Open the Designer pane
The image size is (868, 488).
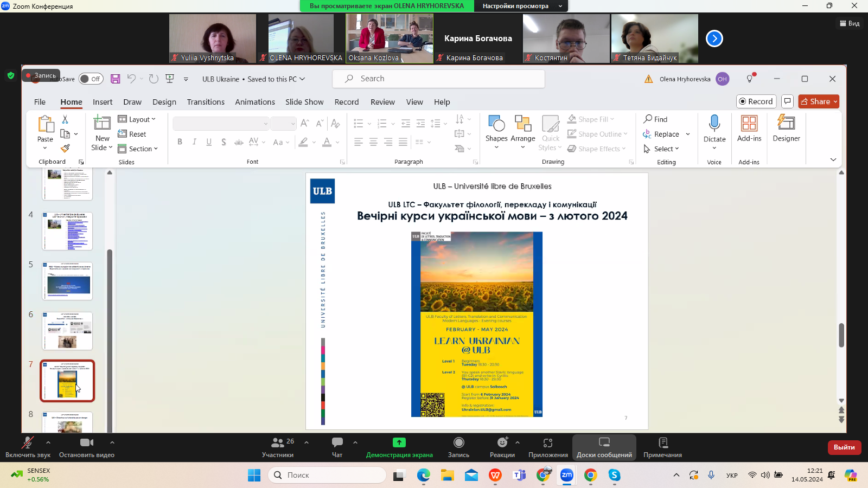786,129
